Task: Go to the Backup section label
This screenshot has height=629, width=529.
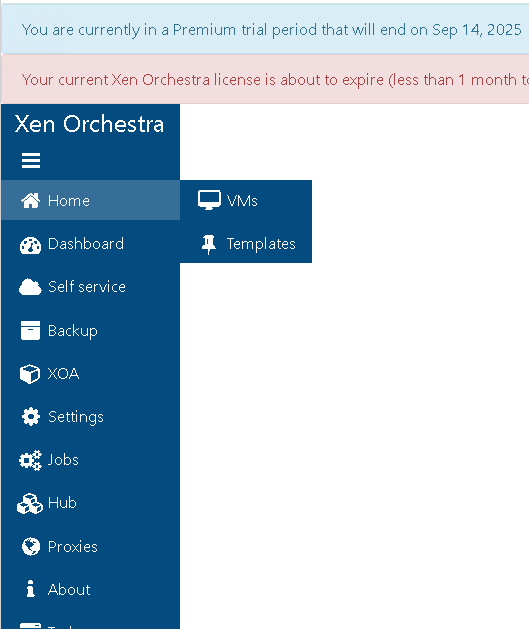Action: 73,331
